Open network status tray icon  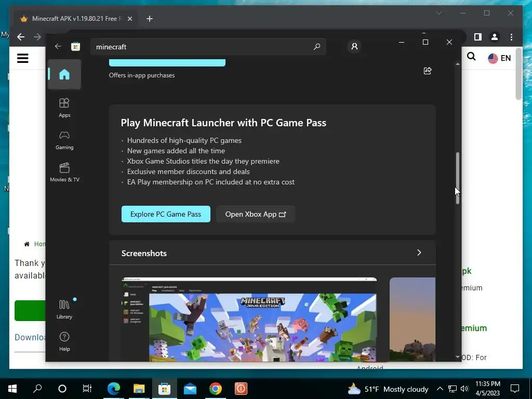(x=453, y=389)
